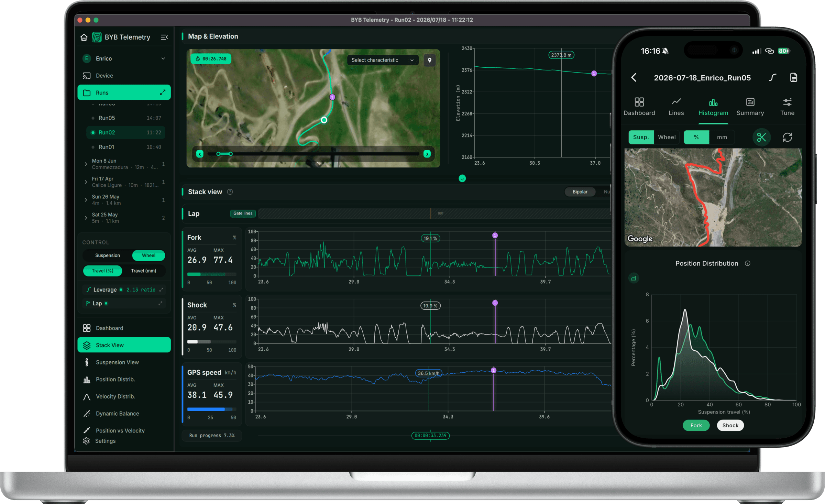The image size is (825, 504).
Task: Toggle Susp. mode on phone
Action: (x=641, y=137)
